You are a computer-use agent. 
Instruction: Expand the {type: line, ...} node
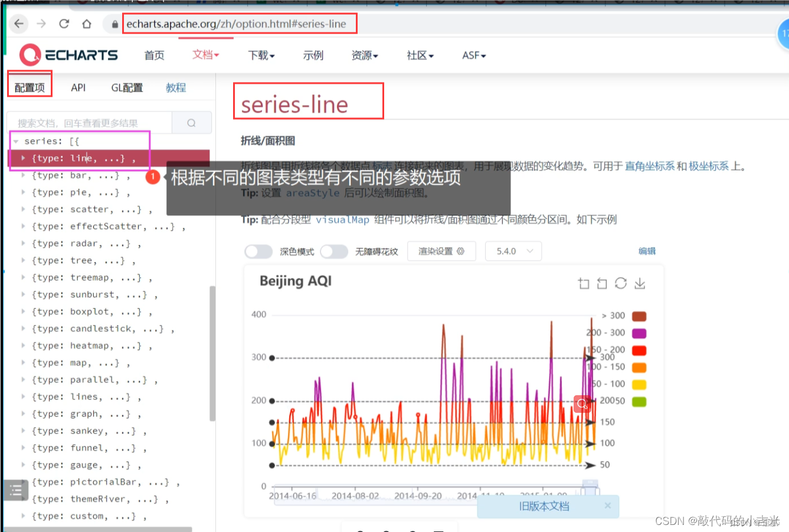pos(23,158)
